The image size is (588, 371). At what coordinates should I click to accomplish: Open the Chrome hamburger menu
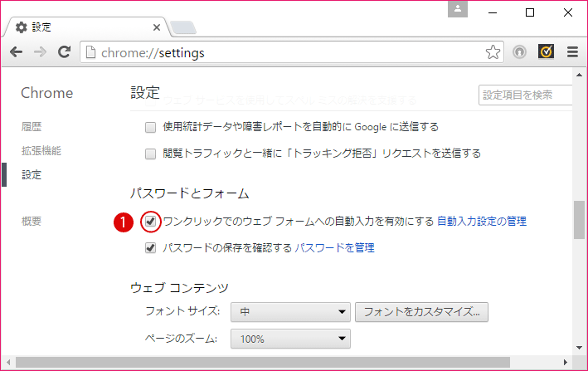click(x=571, y=52)
